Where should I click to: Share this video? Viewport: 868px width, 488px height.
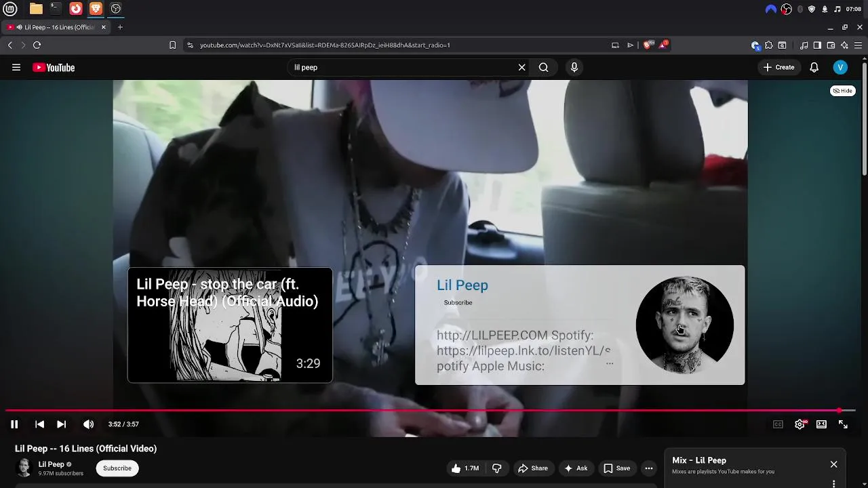point(533,468)
